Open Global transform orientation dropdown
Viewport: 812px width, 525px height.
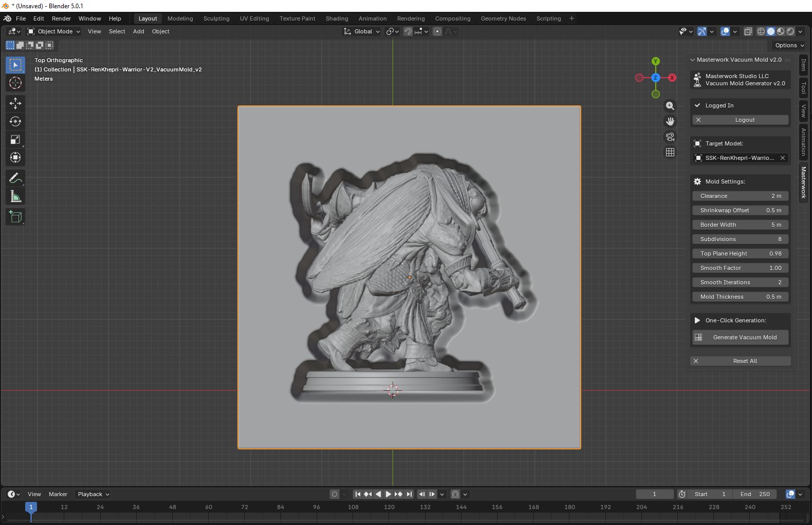(362, 31)
